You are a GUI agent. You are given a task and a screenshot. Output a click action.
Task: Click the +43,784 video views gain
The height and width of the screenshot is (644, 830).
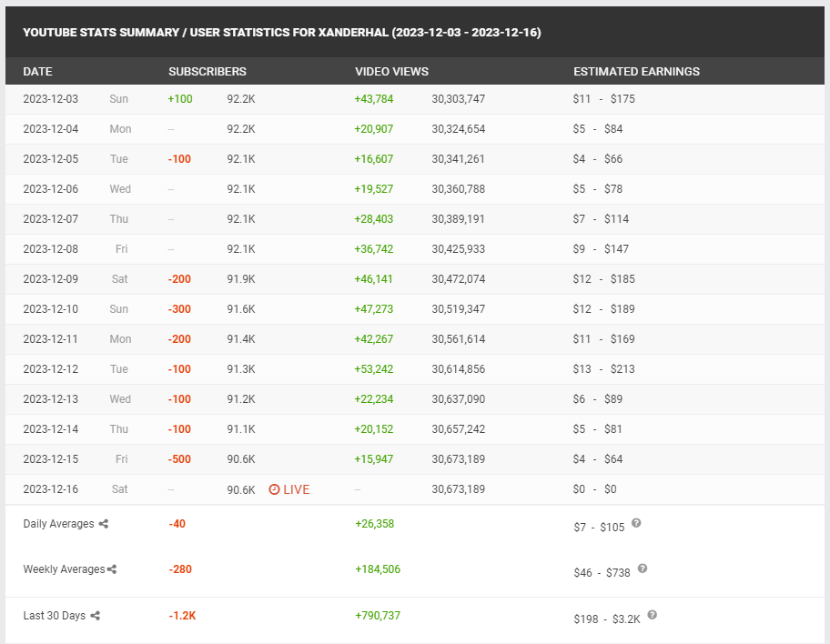pyautogui.click(x=374, y=99)
